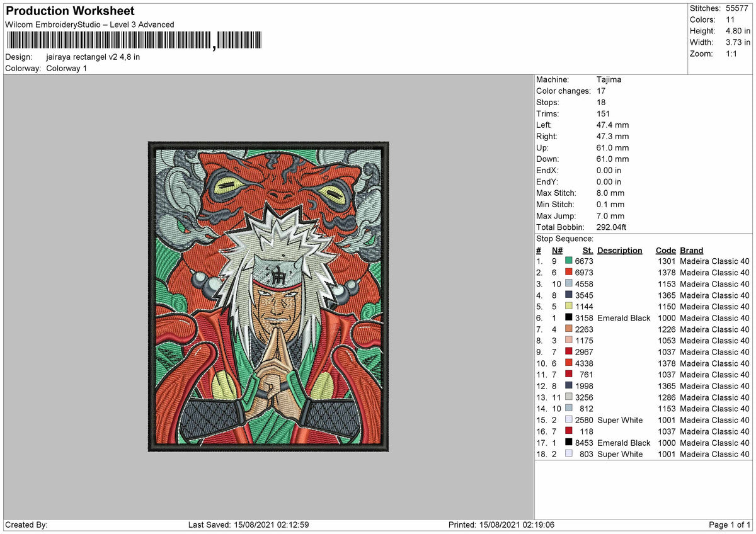
Task: Select the peach swatch with code 1226
Action: [x=568, y=329]
